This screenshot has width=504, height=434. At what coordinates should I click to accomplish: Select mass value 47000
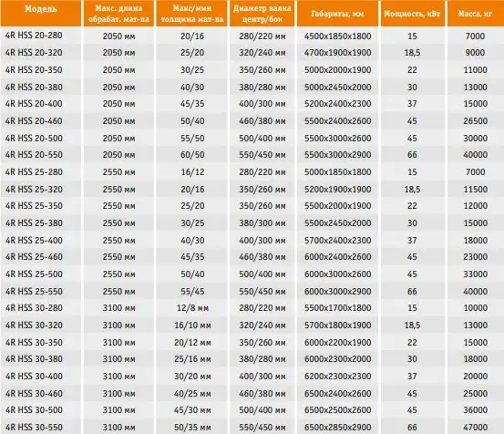[476, 428]
